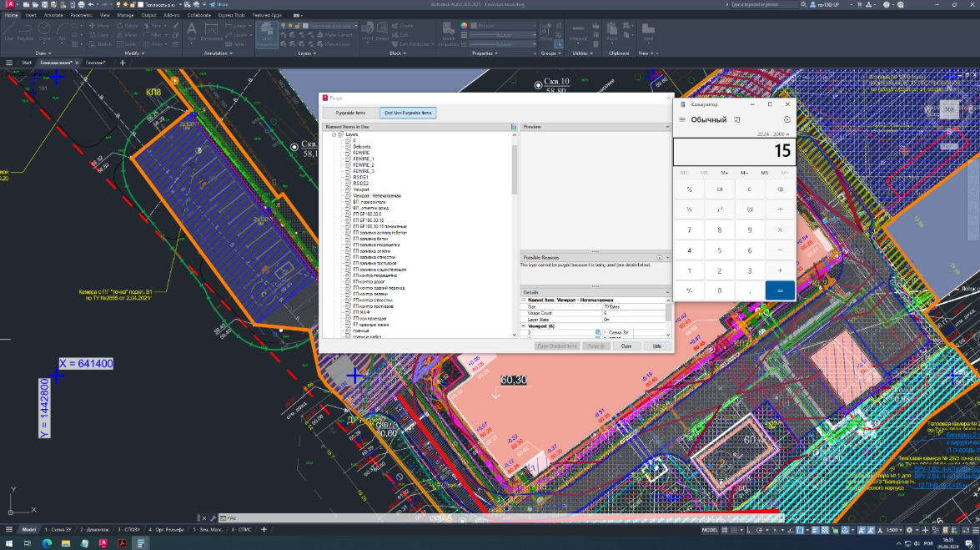Select the Line tool in Draw panel
980x550 pixels.
coord(8,31)
